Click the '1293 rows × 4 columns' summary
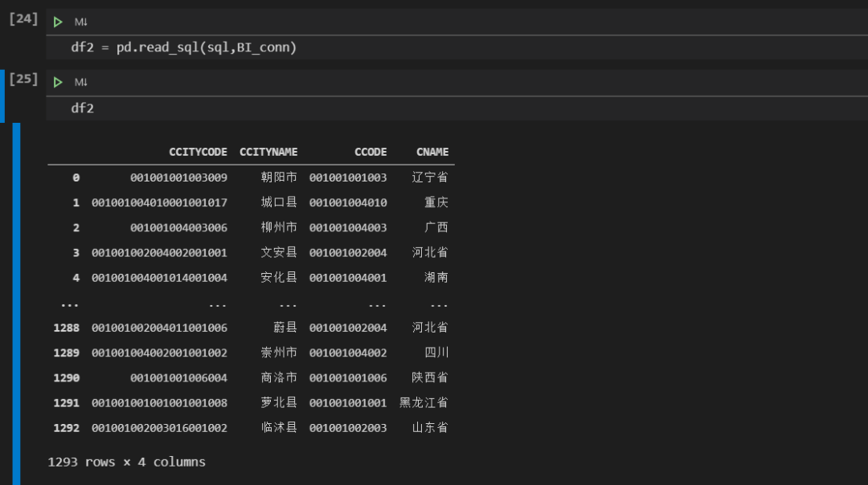This screenshot has height=485, width=868. (x=127, y=462)
